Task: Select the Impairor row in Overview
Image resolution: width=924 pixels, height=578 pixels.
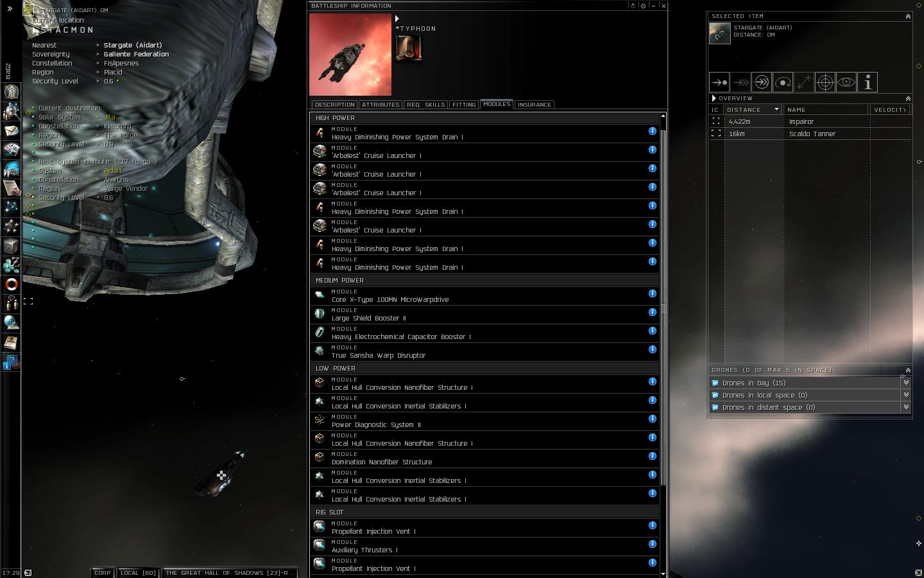Action: (810, 121)
